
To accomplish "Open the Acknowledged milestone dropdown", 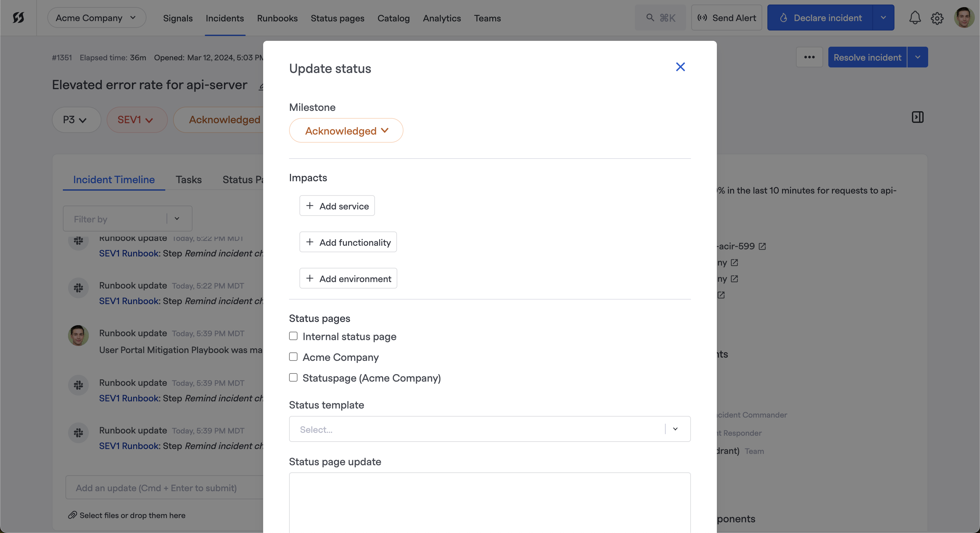I will tap(346, 131).
